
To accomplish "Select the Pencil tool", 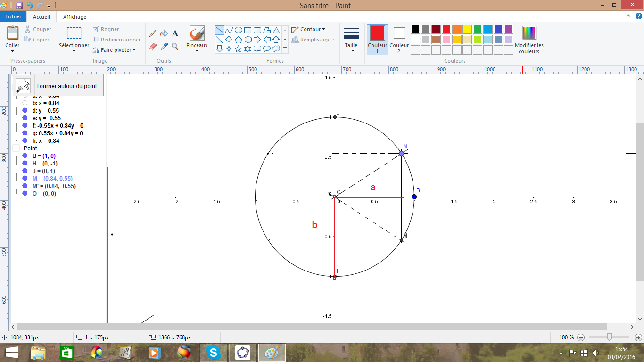I will pyautogui.click(x=153, y=33).
